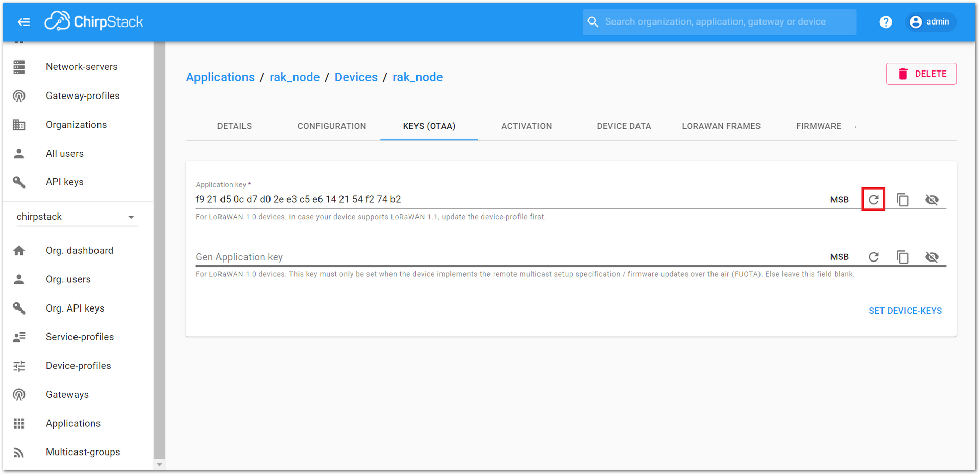
Task: Open the Firmware tab
Action: 818,126
